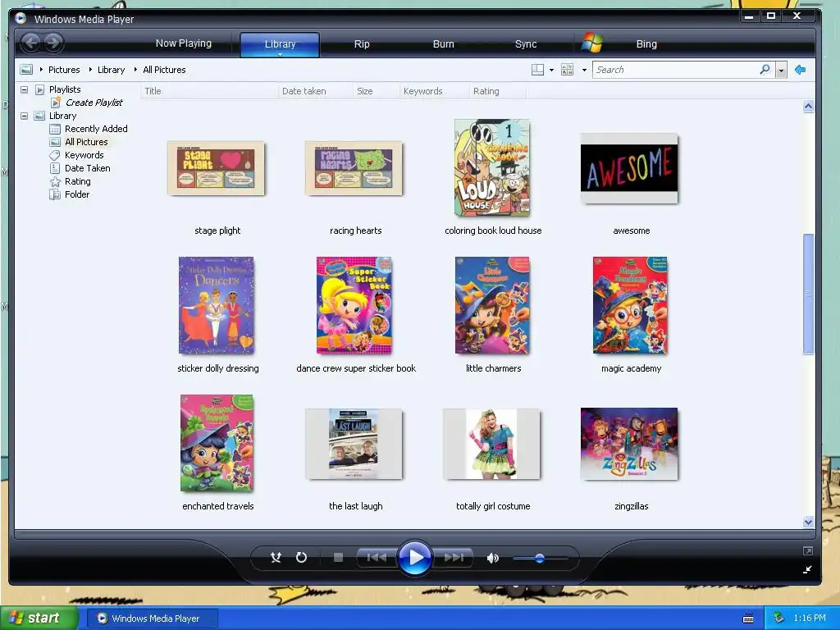Click in the Search field
Viewport: 840px width, 630px height.
click(675, 70)
